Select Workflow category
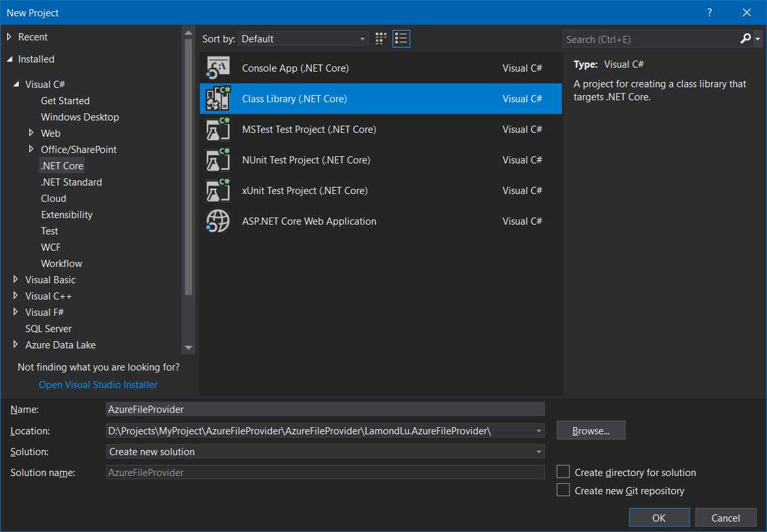This screenshot has width=767, height=532. pyautogui.click(x=62, y=263)
